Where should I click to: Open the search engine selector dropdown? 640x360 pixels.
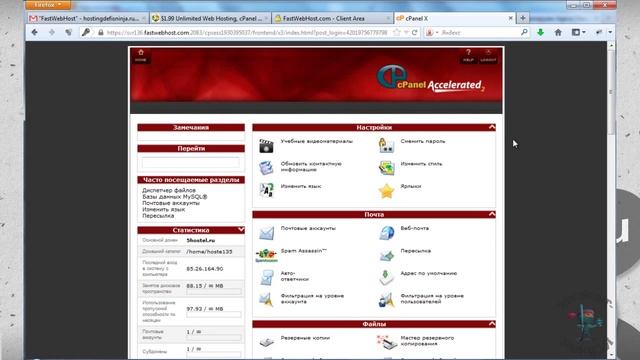(432, 32)
